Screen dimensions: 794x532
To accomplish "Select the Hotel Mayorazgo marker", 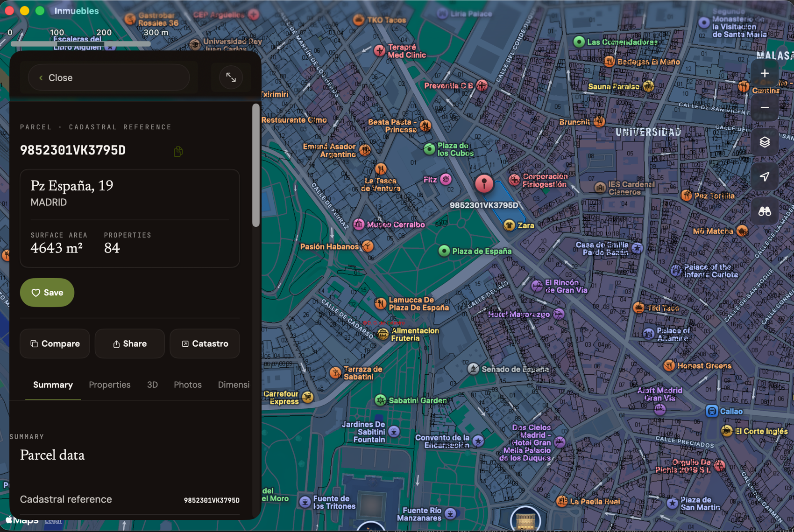I will point(559,314).
